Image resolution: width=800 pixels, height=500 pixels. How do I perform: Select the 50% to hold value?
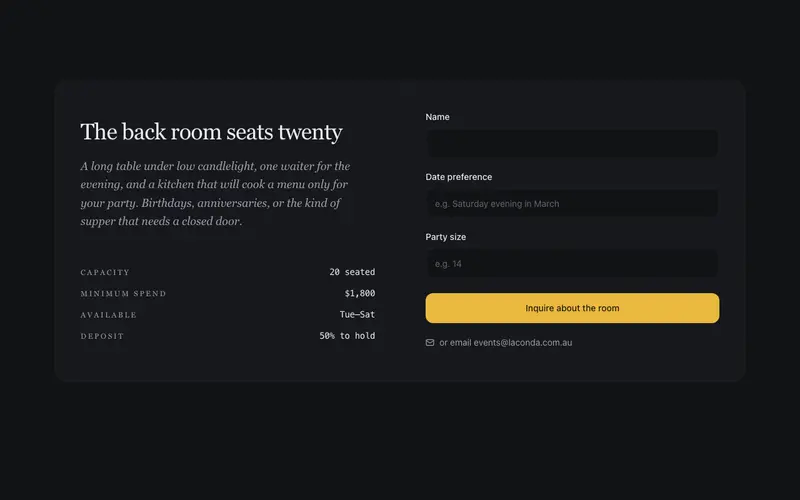pos(347,336)
